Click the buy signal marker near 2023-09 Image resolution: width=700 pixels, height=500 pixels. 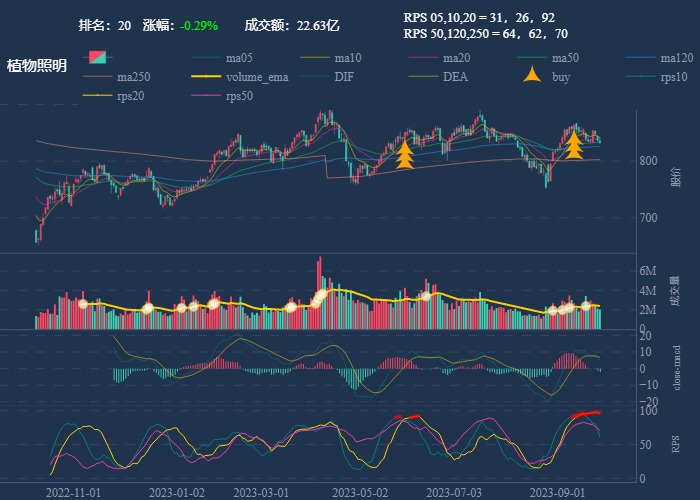pos(574,145)
